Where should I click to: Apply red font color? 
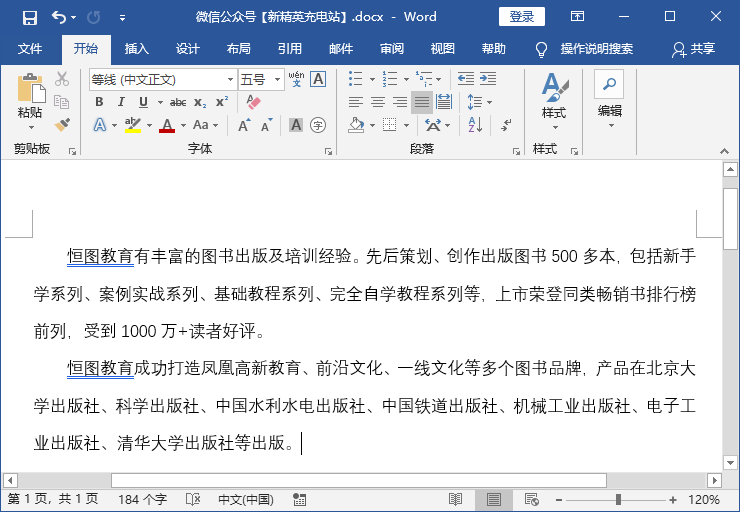tap(167, 125)
